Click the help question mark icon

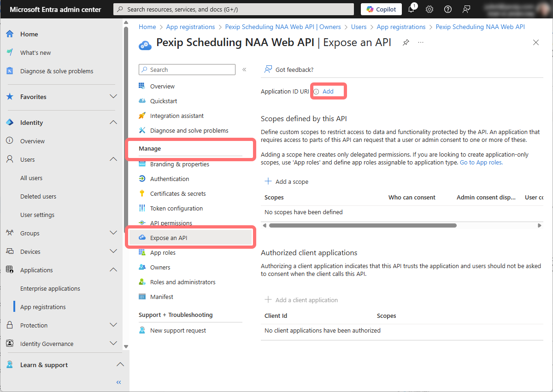(447, 9)
